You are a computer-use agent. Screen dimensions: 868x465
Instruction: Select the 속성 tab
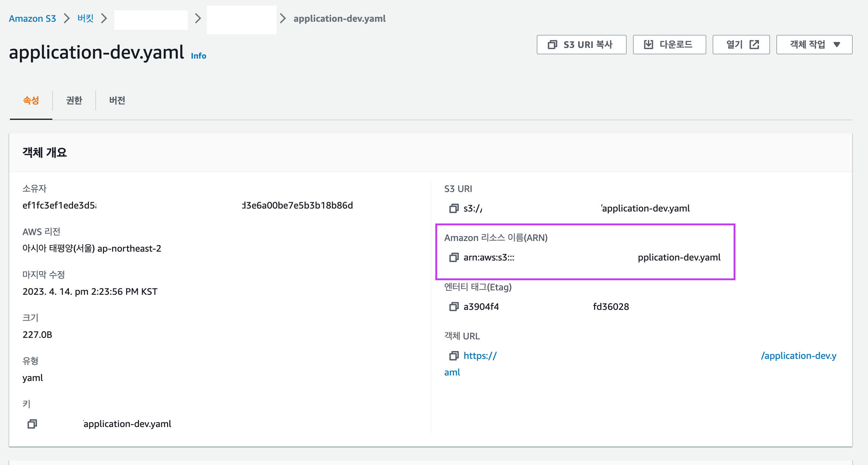pyautogui.click(x=31, y=100)
